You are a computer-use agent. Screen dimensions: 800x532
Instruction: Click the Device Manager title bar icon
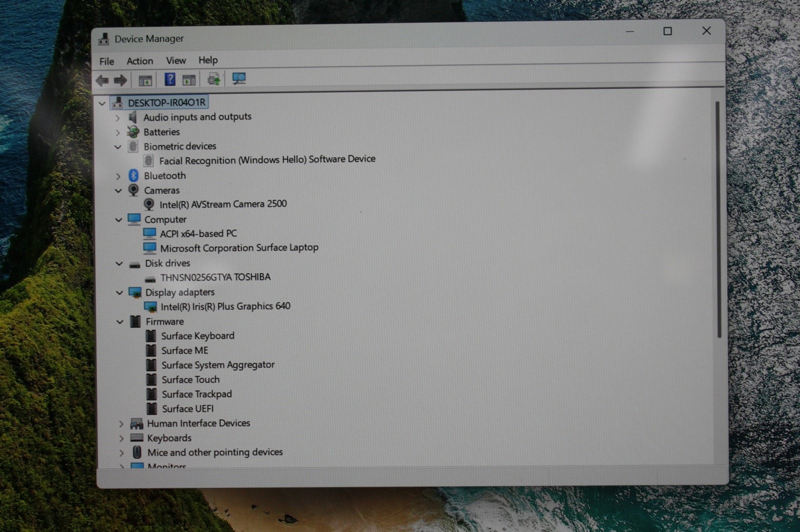coord(104,39)
